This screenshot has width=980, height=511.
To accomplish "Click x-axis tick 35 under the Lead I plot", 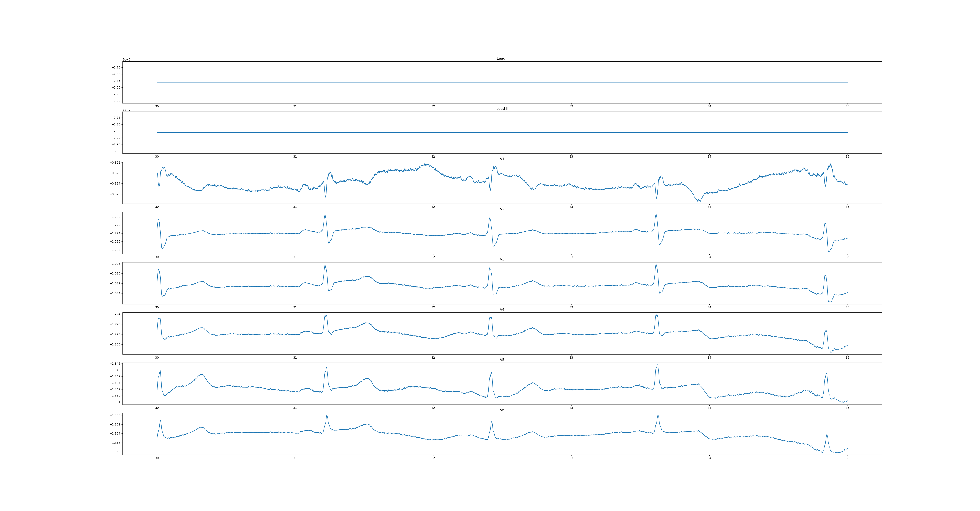I will (x=847, y=106).
